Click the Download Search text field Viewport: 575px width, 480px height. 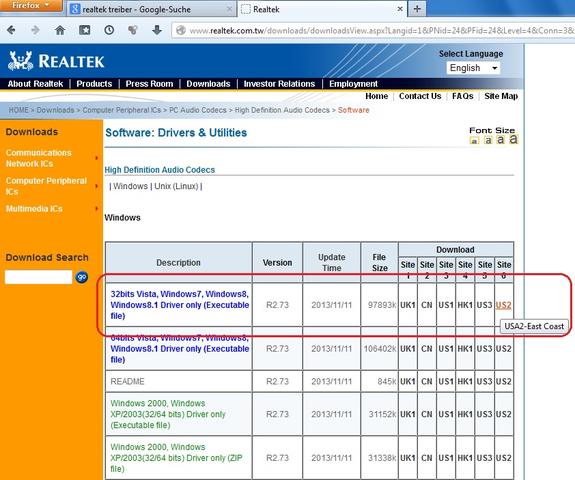(38, 277)
